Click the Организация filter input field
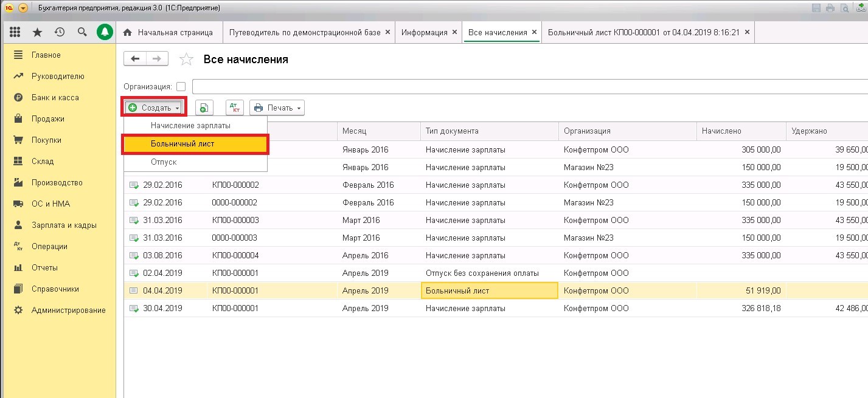 coord(530,86)
